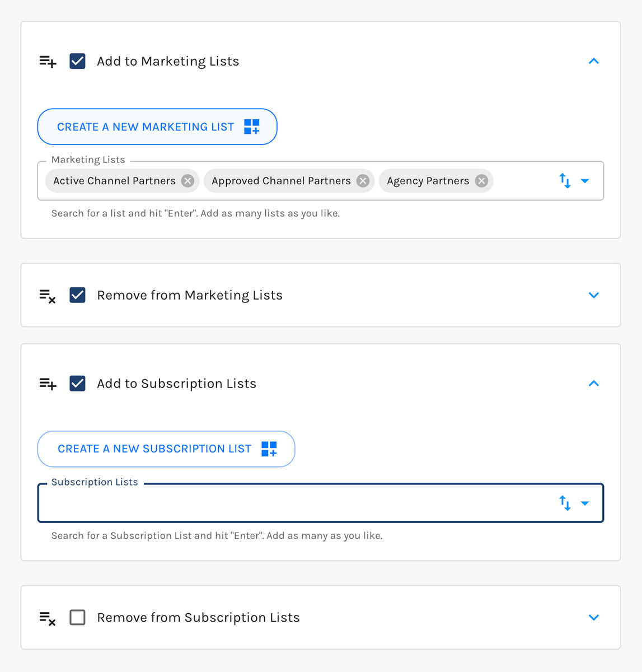
Task: Enable the Remove from Subscription Lists checkbox
Action: tap(77, 618)
